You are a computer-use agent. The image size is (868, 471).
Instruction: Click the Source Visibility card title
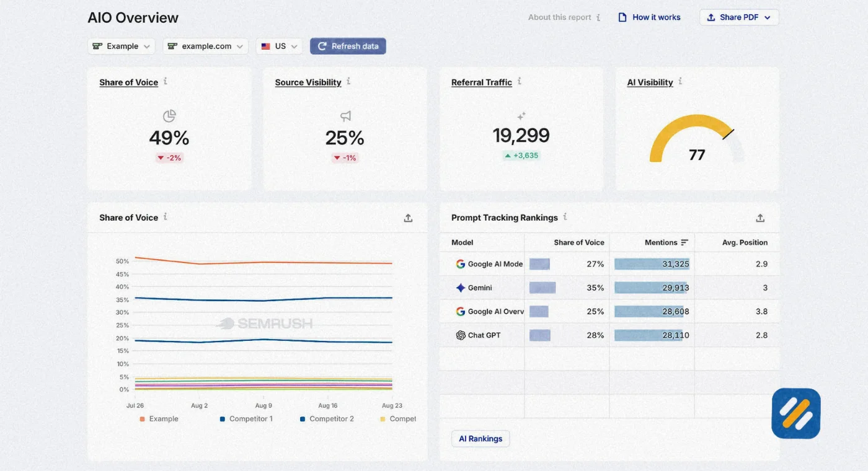[x=308, y=82]
